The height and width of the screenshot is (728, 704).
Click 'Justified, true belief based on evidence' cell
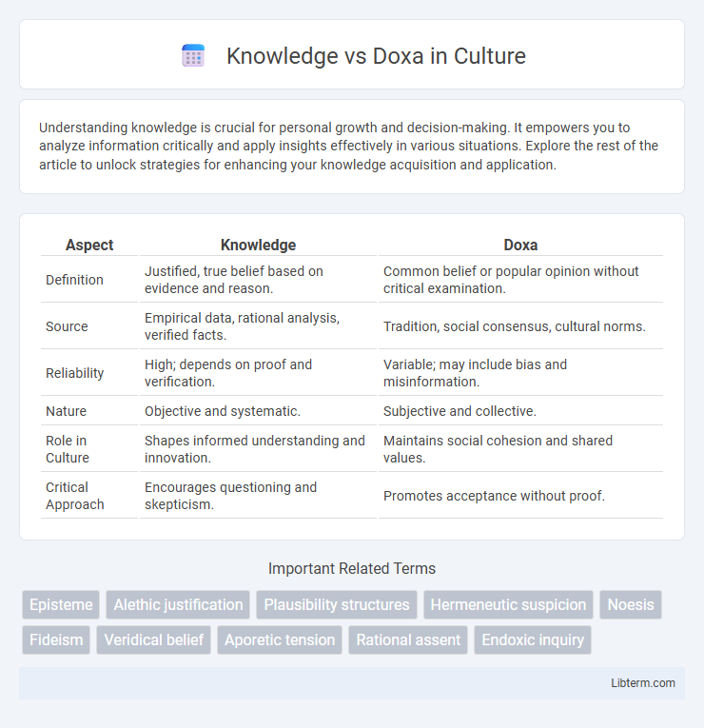pyautogui.click(x=258, y=280)
